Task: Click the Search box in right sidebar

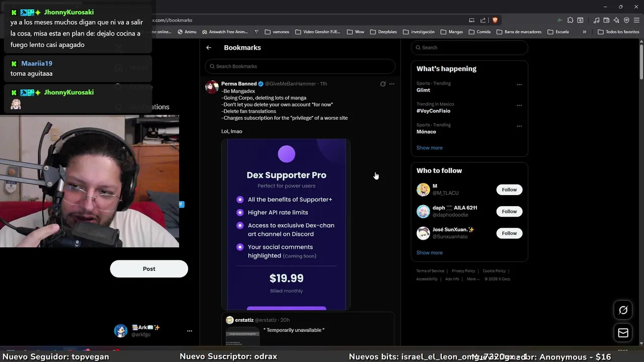Action: click(469, 47)
